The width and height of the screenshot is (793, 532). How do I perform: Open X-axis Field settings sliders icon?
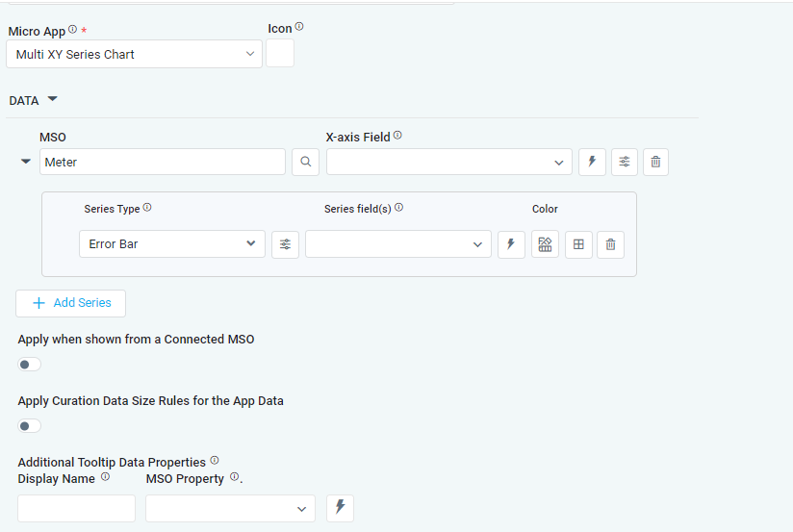click(x=625, y=162)
